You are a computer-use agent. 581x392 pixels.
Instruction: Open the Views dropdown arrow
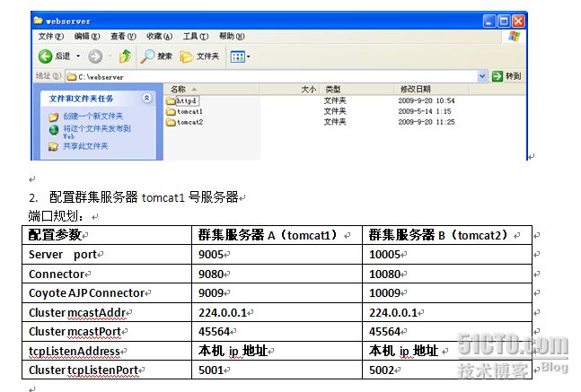point(248,57)
